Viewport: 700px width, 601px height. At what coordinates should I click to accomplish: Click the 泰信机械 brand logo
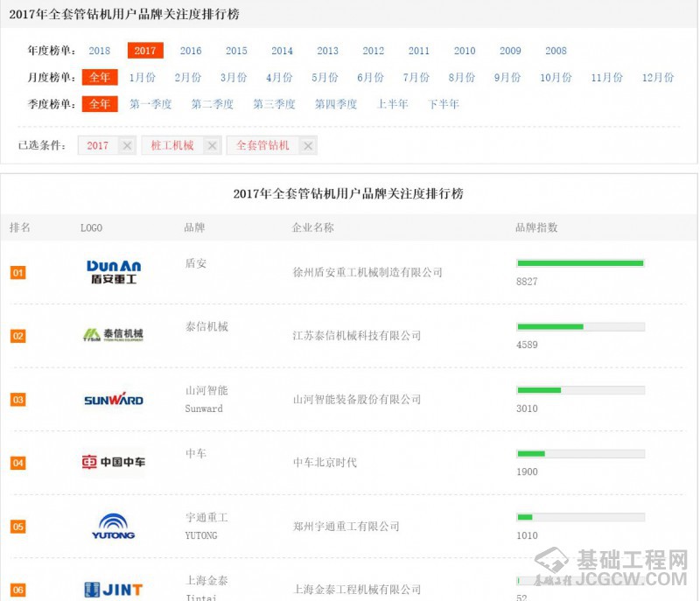click(x=114, y=335)
